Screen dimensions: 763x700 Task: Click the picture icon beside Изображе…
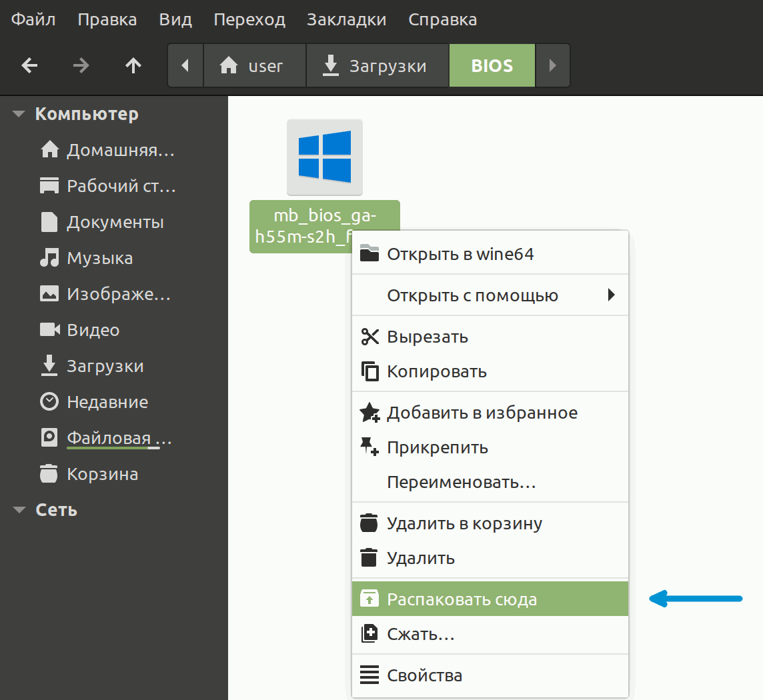coord(49,294)
